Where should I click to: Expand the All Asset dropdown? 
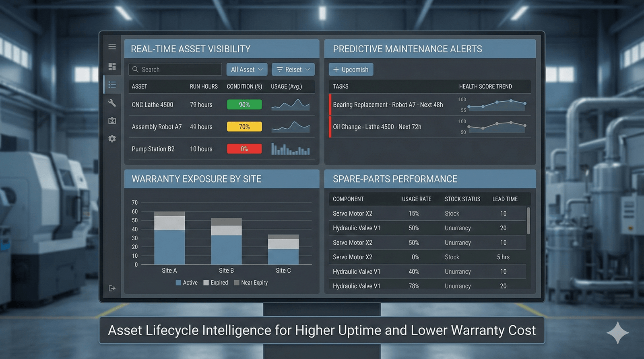point(246,70)
